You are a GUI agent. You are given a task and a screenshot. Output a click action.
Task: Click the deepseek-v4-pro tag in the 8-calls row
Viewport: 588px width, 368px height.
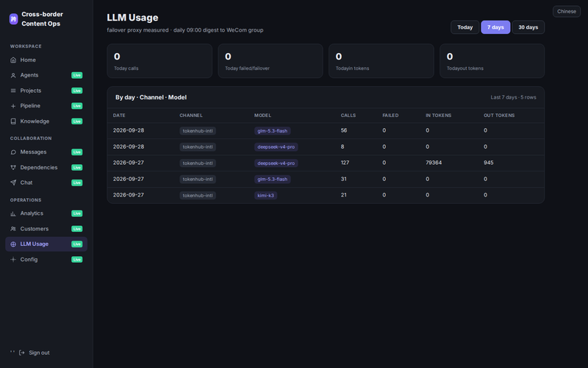point(276,146)
